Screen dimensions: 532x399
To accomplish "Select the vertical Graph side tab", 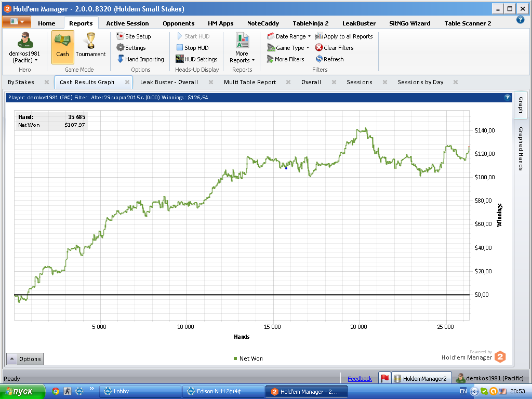I will [521, 105].
